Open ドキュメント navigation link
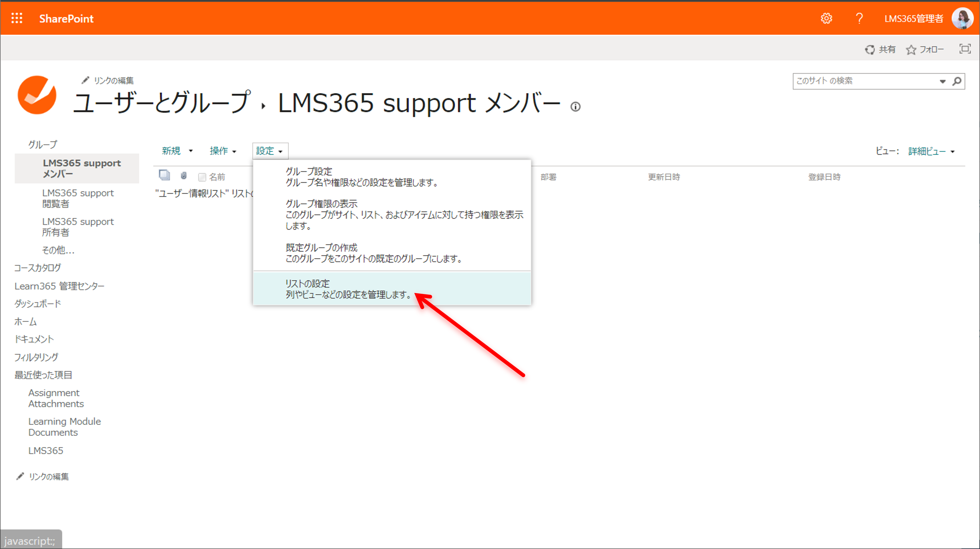The width and height of the screenshot is (980, 549). pos(34,339)
